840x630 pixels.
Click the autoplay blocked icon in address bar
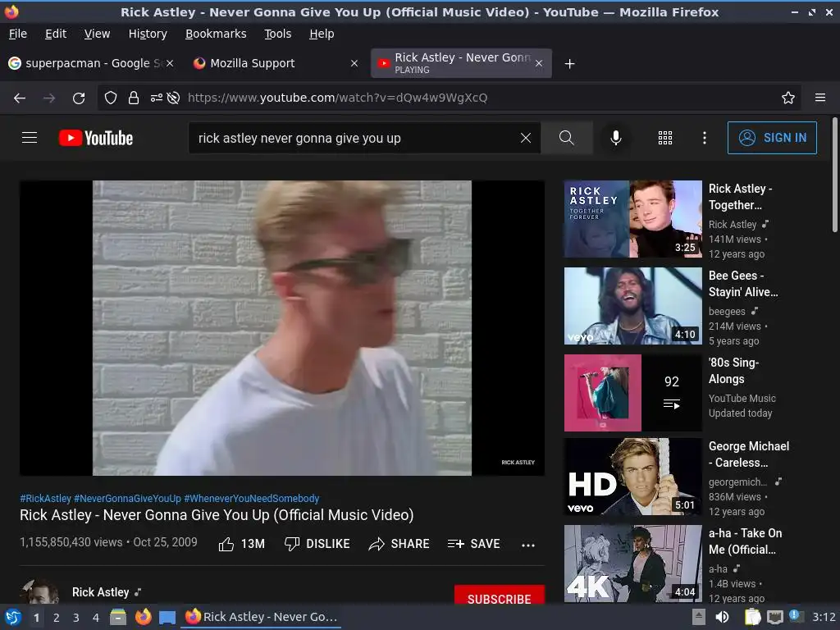[173, 98]
